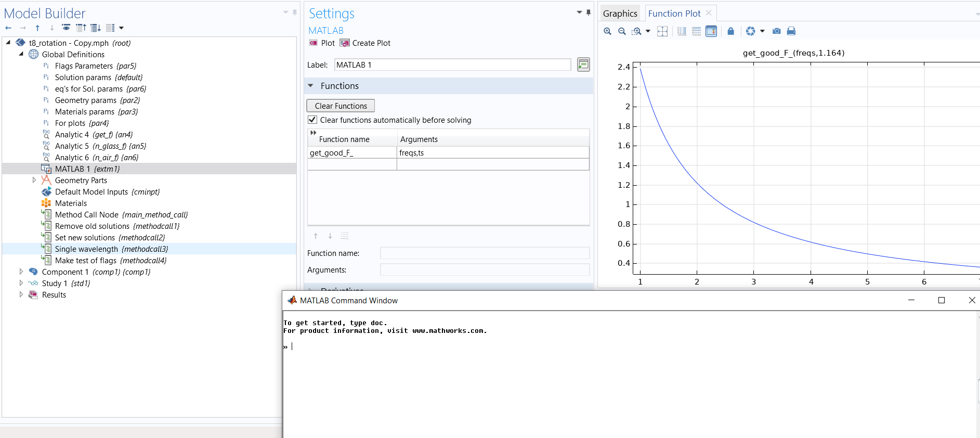Click the Zoom In magnifier icon

(607, 31)
